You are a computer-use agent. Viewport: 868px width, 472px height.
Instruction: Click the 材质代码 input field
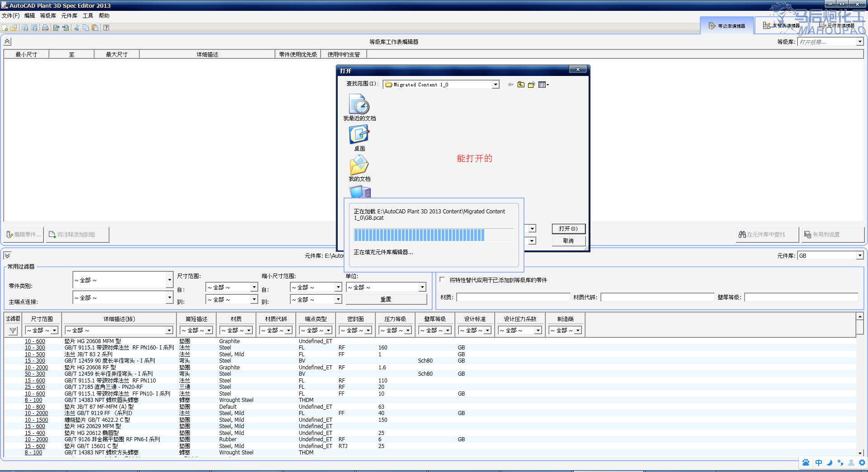pos(657,297)
